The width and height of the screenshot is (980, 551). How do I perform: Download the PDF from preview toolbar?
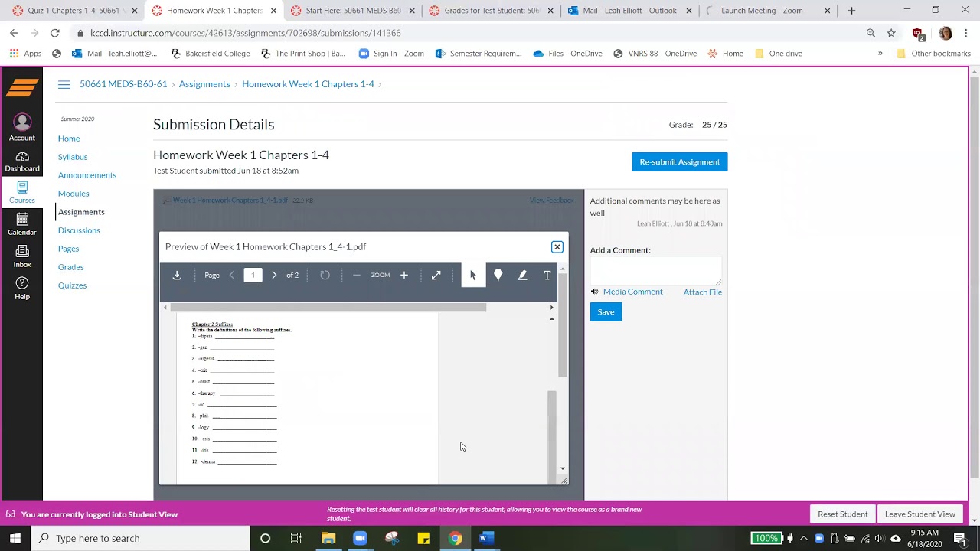(177, 275)
